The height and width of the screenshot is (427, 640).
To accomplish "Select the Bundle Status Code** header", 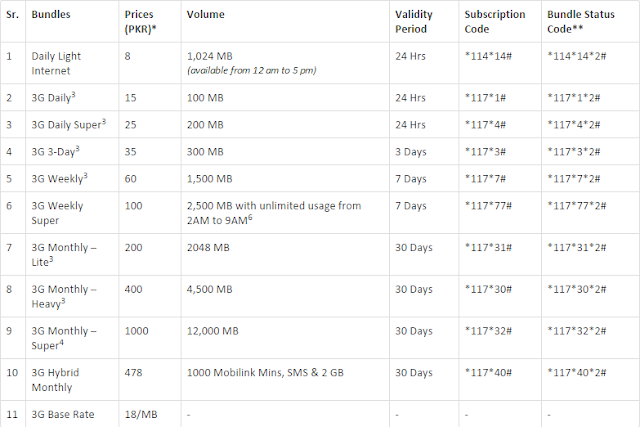I will 580,22.
